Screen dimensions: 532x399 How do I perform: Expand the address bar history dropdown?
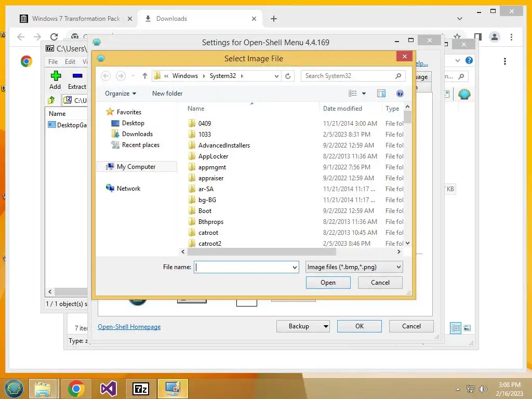[x=276, y=76]
